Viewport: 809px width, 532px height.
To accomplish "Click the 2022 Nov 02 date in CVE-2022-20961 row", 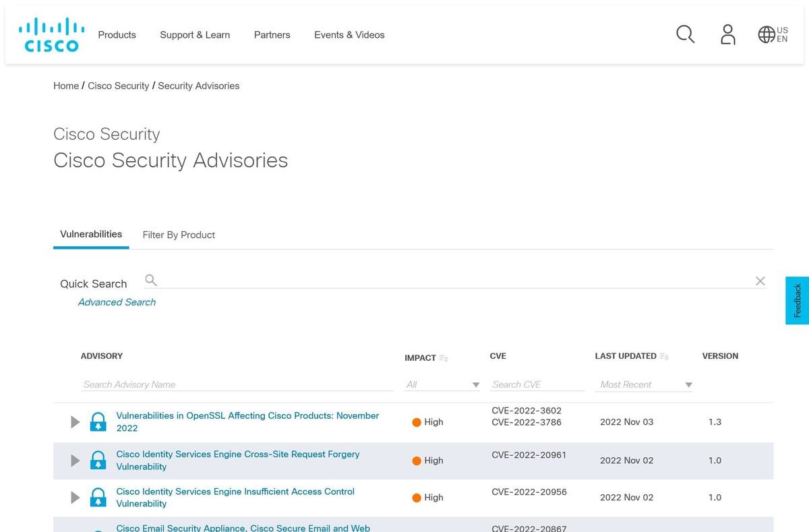I will click(x=627, y=461).
